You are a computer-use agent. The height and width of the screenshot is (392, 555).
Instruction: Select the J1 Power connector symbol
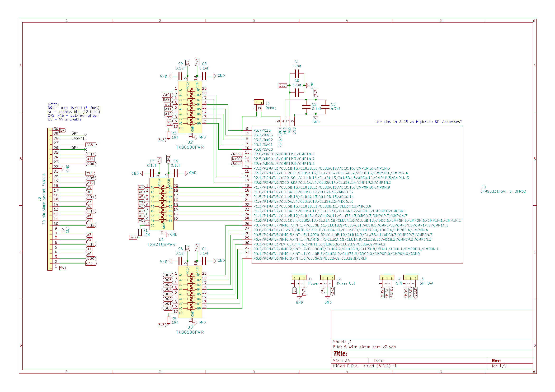pos(299,277)
